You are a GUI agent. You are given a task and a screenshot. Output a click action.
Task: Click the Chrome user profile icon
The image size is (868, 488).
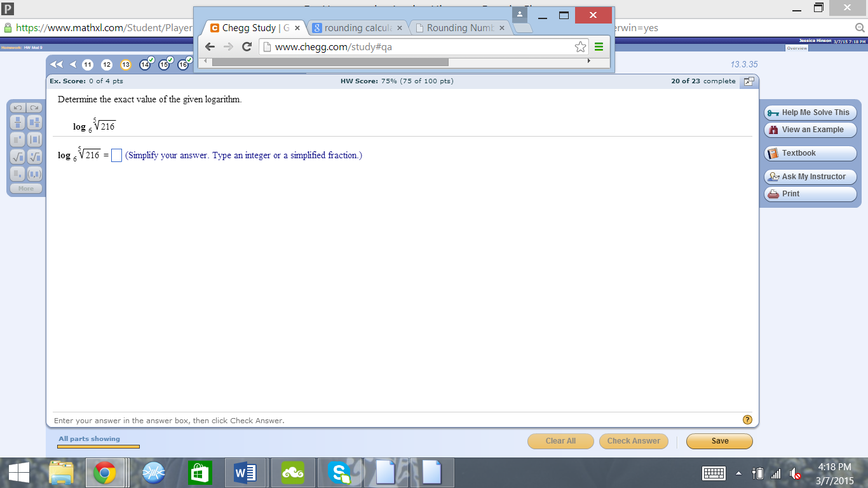520,14
